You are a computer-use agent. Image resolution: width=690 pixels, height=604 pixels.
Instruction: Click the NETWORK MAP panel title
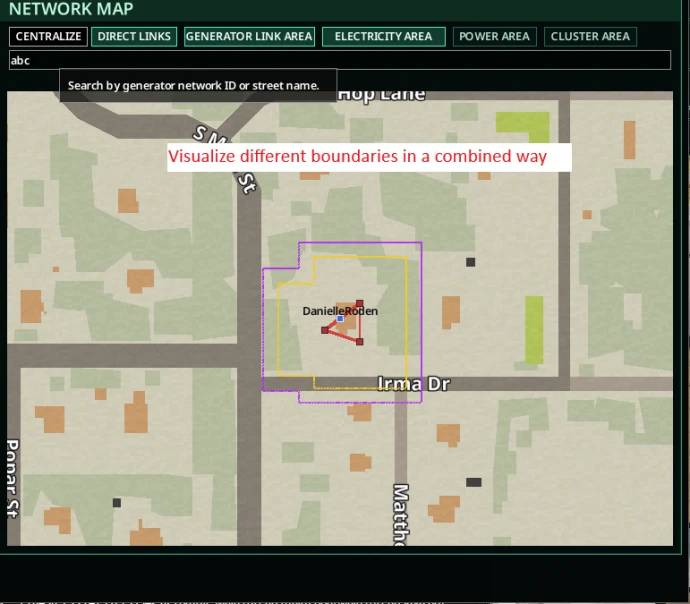click(70, 9)
